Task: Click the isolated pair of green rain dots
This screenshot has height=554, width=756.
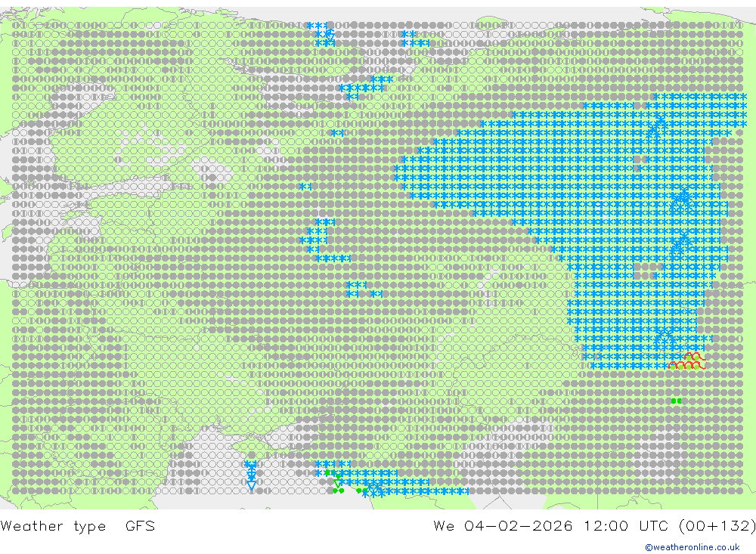Action: 677,401
